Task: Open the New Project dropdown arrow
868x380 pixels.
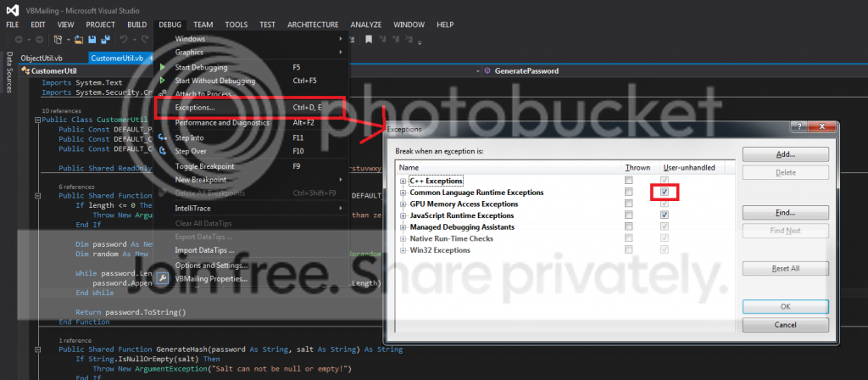Action: 68,39
